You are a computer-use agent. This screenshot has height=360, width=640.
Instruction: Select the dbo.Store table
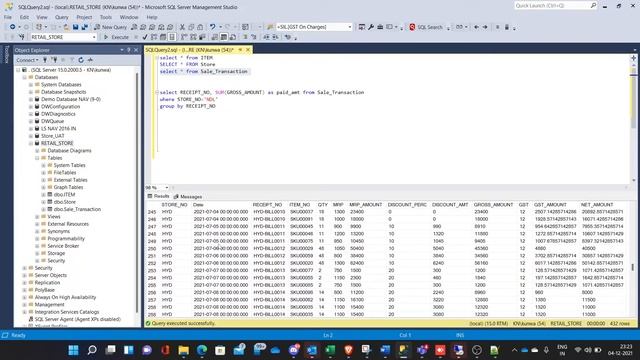[x=64, y=202]
